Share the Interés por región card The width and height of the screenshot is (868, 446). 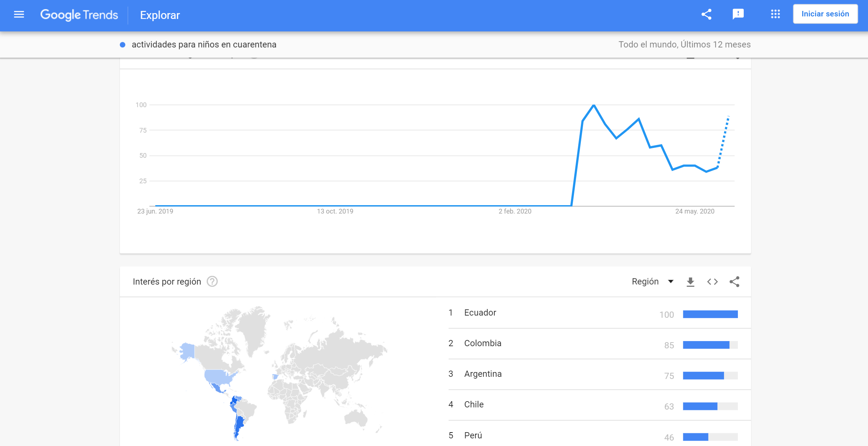pos(734,282)
